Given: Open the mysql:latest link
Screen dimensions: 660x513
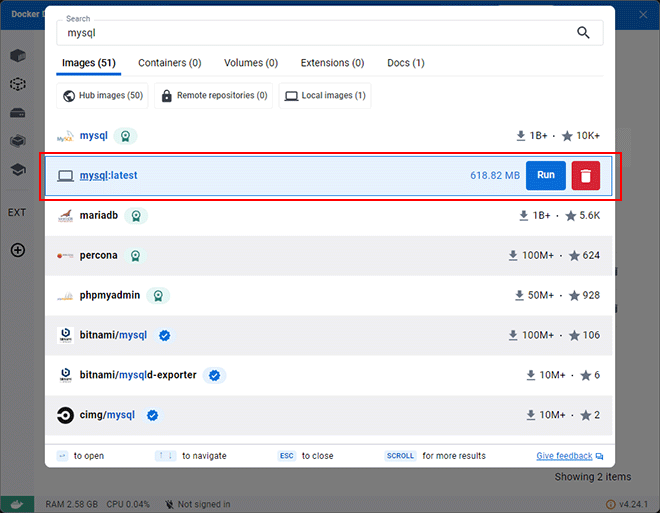Looking at the screenshot, I should 109,175.
